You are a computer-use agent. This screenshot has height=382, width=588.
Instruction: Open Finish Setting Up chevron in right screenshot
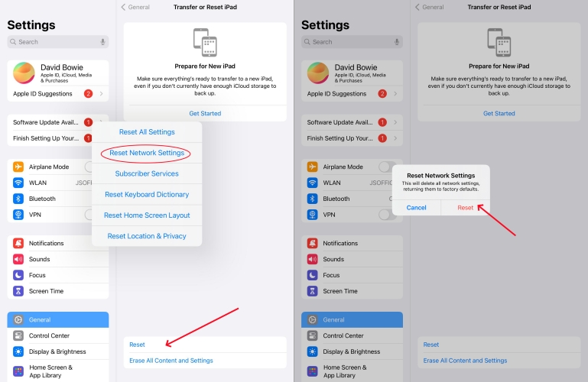[x=395, y=138]
